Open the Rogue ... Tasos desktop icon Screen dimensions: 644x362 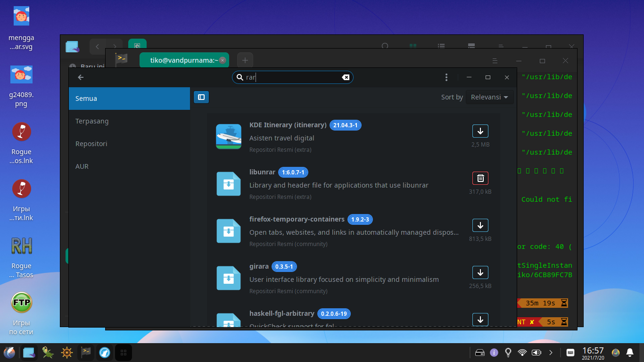click(x=21, y=257)
